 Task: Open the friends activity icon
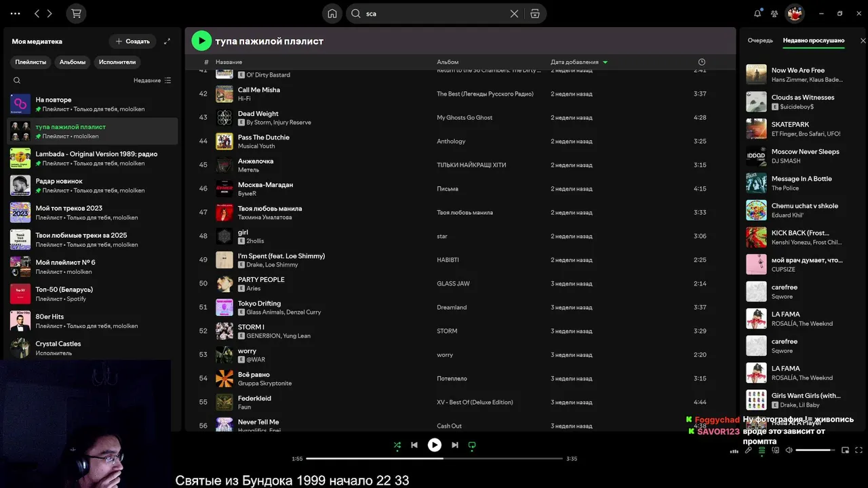pos(774,14)
